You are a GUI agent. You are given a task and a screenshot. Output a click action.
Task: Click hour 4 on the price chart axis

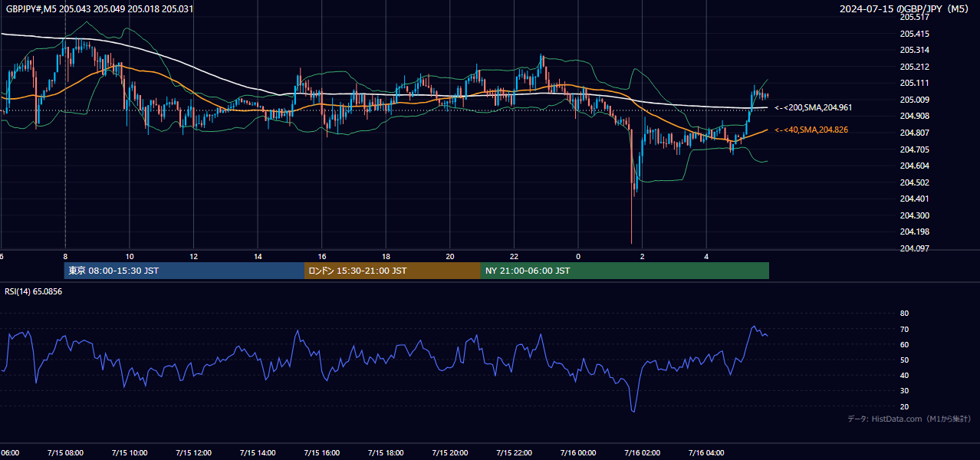[706, 257]
